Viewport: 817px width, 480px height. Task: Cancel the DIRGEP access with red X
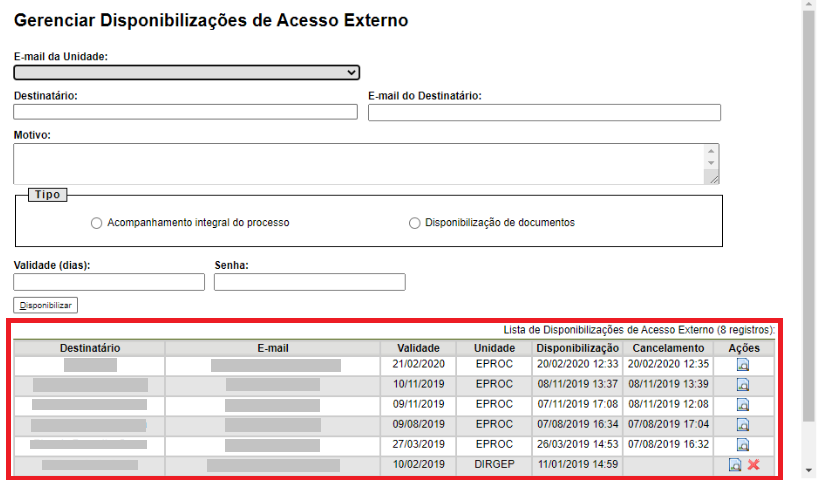[753, 465]
